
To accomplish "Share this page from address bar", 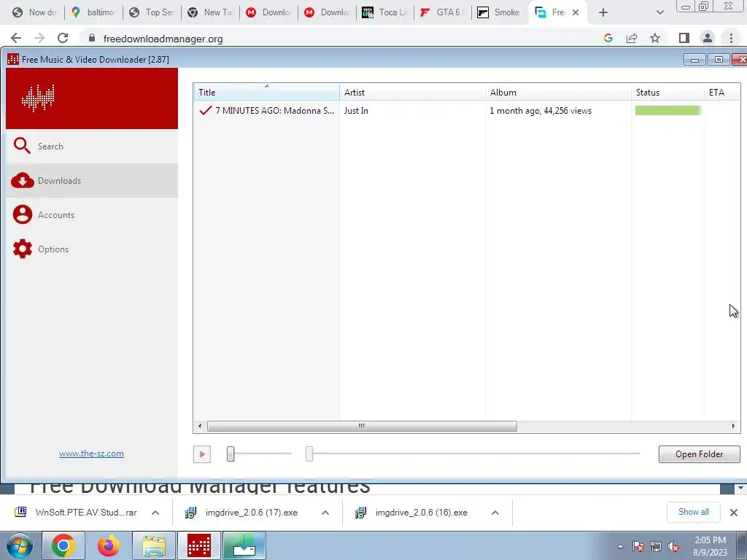I will [x=632, y=38].
